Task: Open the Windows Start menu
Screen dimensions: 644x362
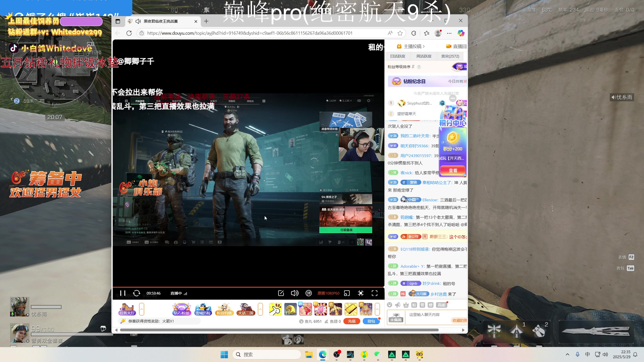Action: pos(224,354)
